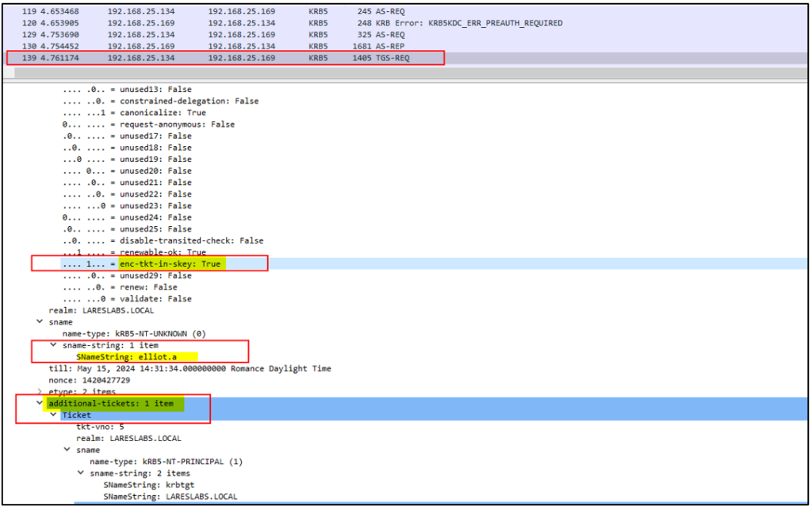Click the first 'realm: LARESLABS.LOCAL' field above sname

pyautogui.click(x=101, y=310)
